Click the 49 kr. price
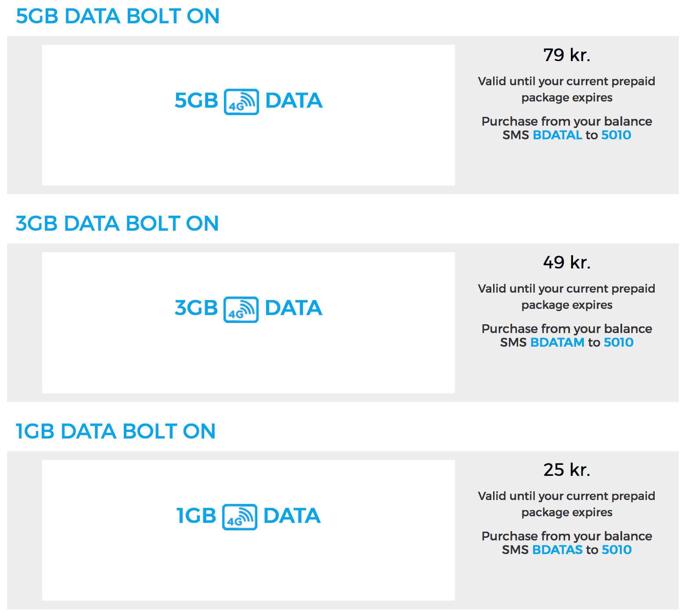The height and width of the screenshot is (616, 685). pyautogui.click(x=566, y=262)
